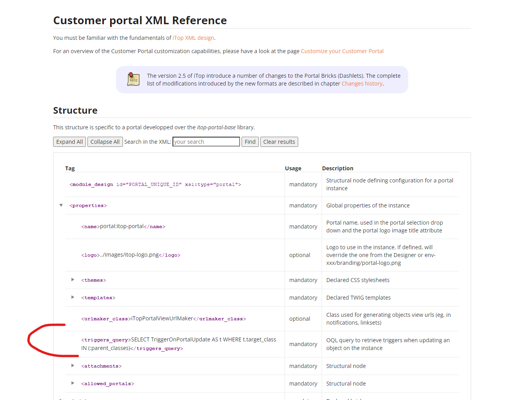The image size is (532, 400).
Task: Click 'mandatory' usage in triggers_query row
Action: [x=303, y=344]
